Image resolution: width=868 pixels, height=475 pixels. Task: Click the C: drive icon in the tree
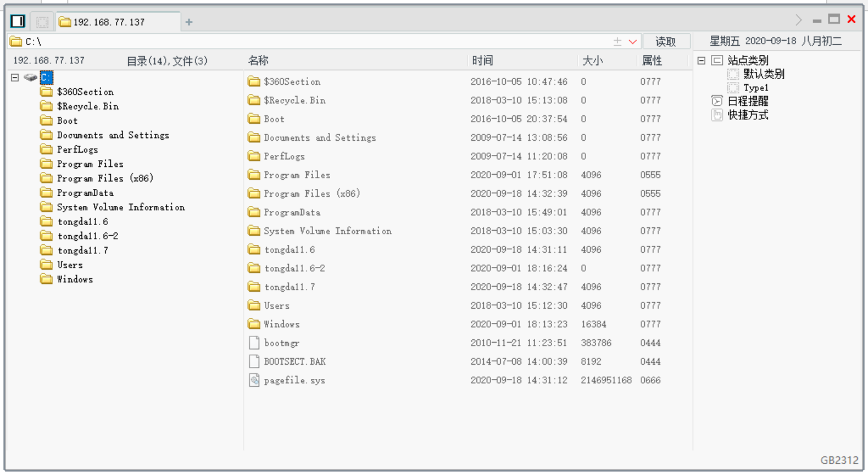31,77
